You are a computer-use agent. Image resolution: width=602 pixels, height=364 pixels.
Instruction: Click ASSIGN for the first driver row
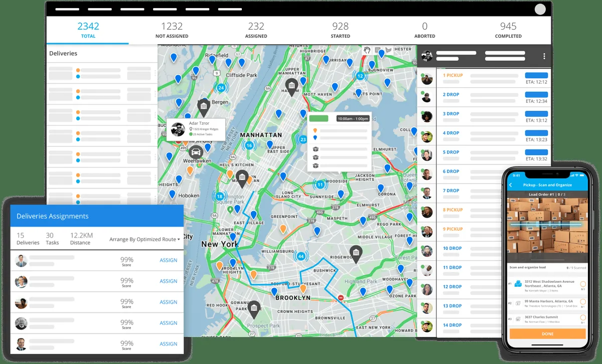click(x=169, y=260)
